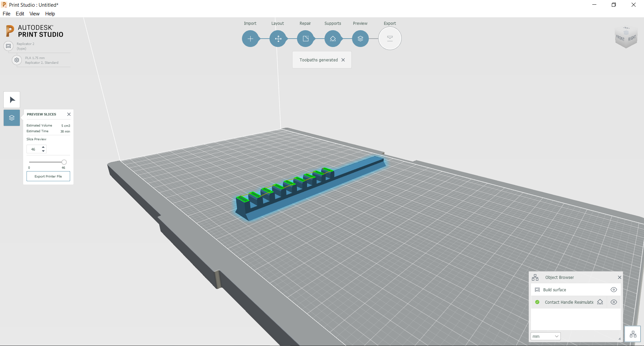Click the Import plus icon

click(x=250, y=39)
